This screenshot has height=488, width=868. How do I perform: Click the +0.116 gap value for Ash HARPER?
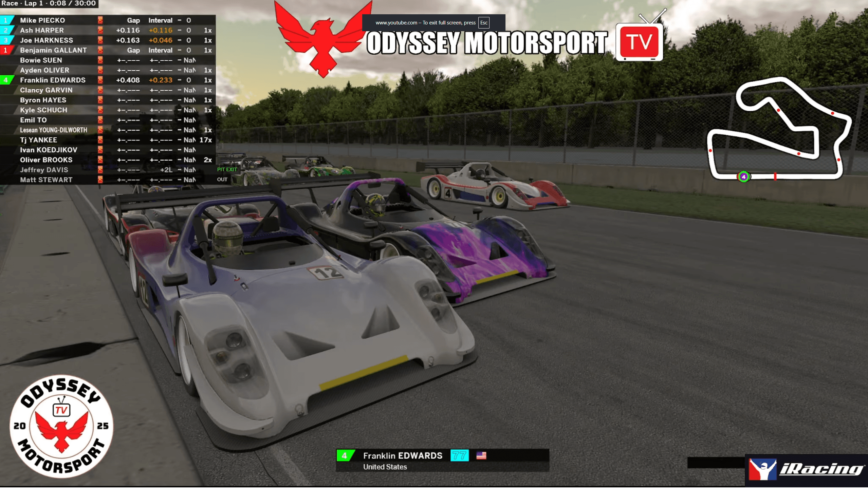pos(128,30)
